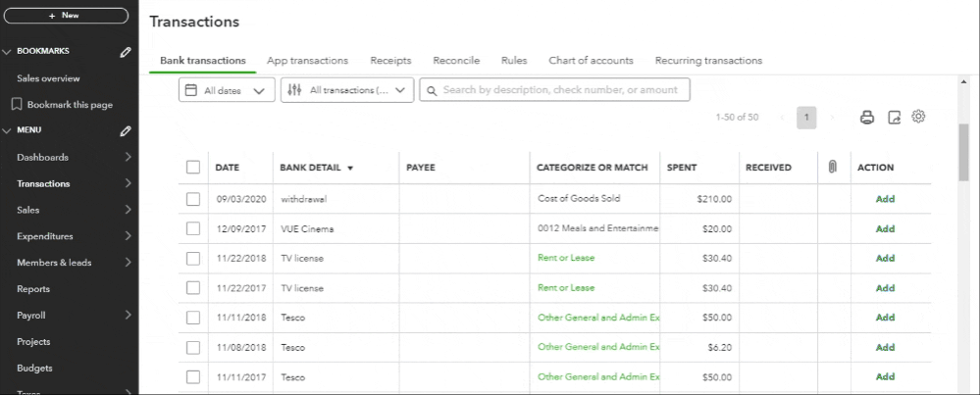Switch to the Reconcile tab
This screenshot has height=395, width=980.
tap(456, 61)
